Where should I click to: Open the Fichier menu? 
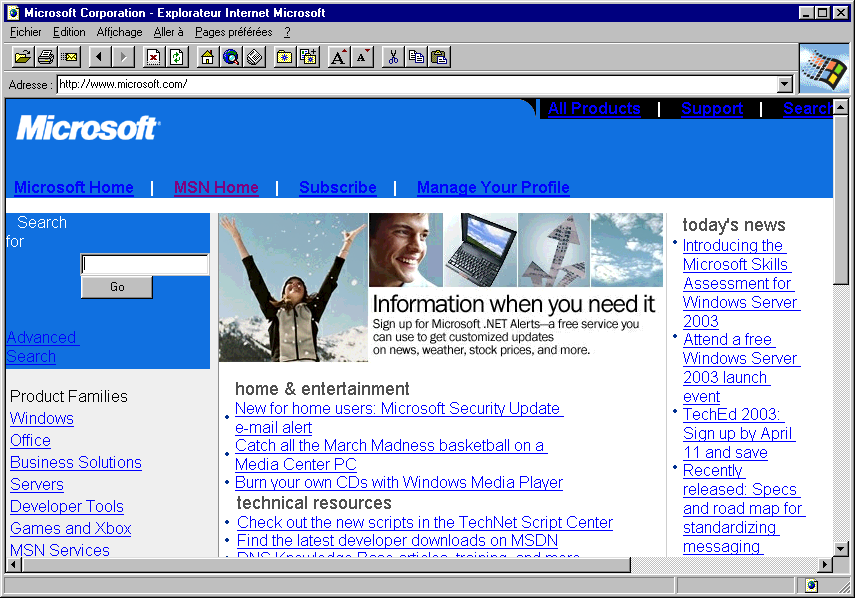coord(26,32)
